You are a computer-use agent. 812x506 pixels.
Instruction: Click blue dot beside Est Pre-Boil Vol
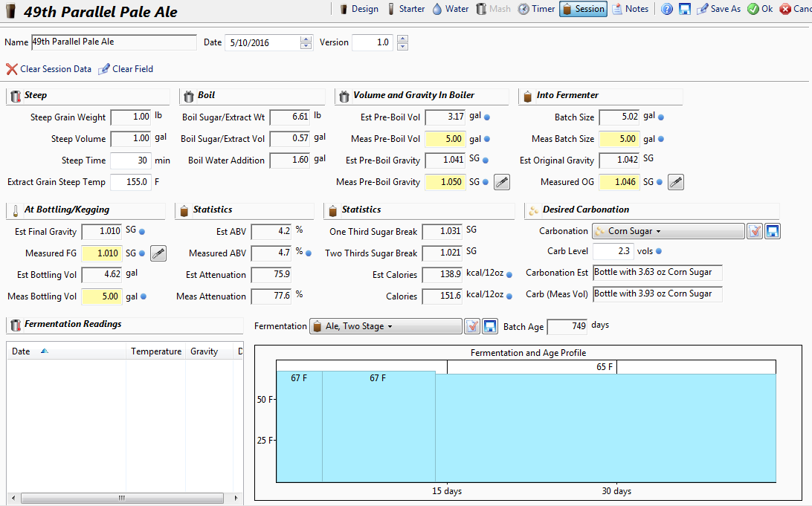[487, 117]
